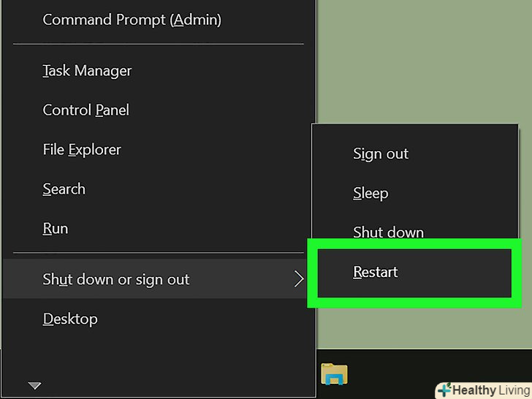This screenshot has height=399, width=532.
Task: Choose Shut down in the submenu
Action: (x=388, y=233)
